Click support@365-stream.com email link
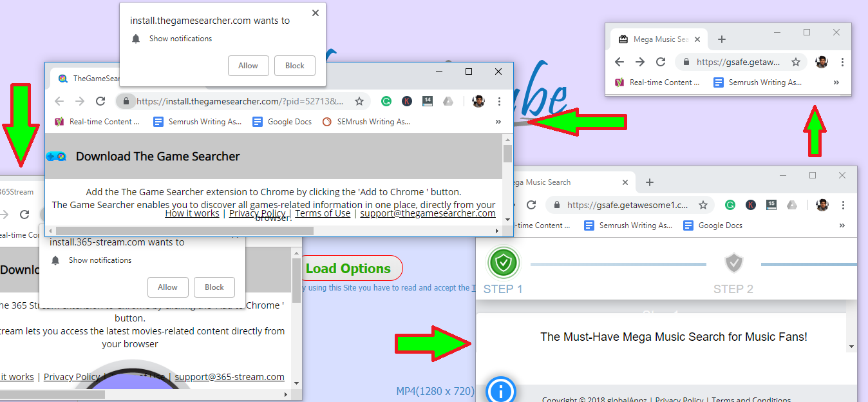Viewport: 868px width, 402px height. 229,377
